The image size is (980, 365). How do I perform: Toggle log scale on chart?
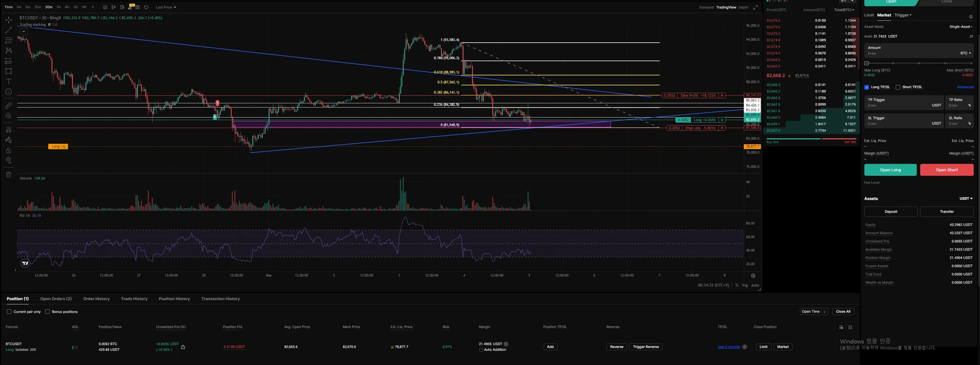745,285
